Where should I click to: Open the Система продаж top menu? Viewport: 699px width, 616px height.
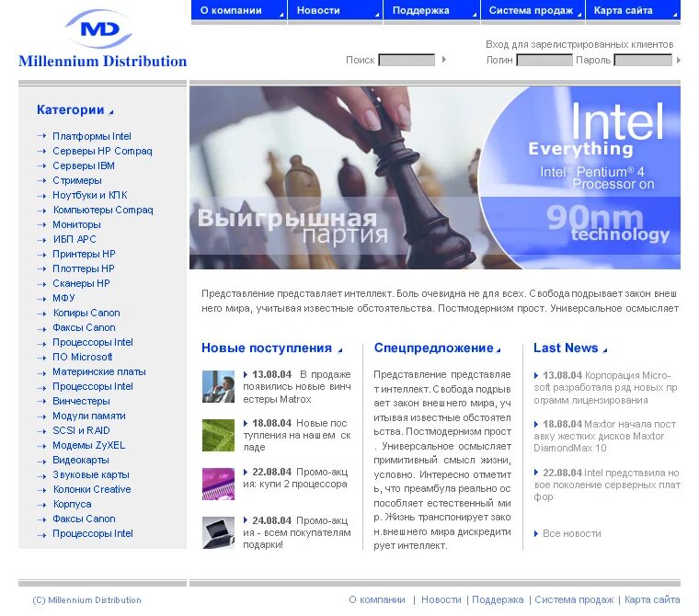point(531,10)
